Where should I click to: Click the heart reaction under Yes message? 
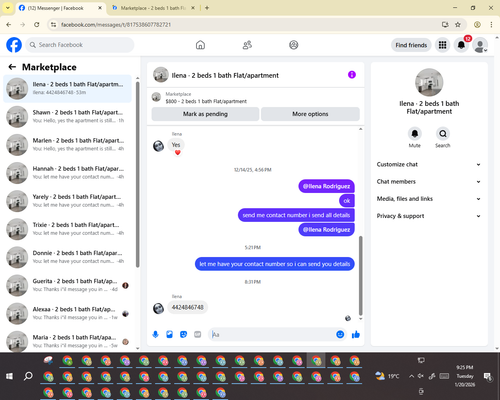177,153
